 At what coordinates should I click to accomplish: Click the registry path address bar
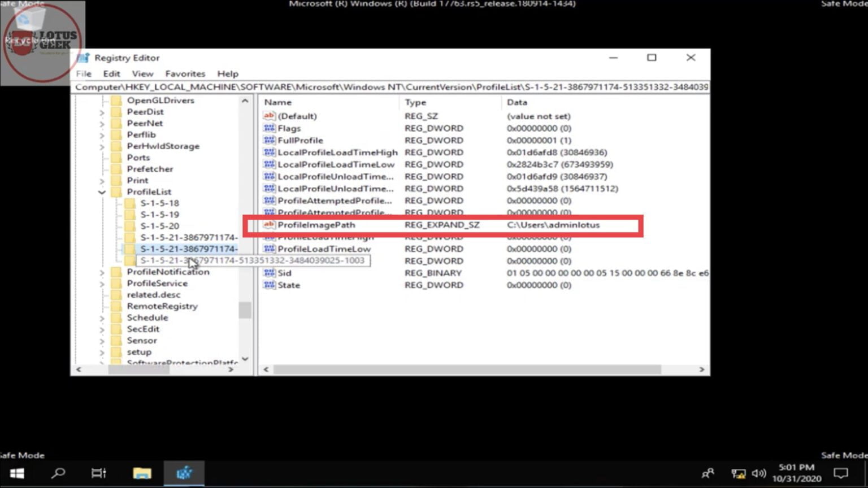point(391,87)
